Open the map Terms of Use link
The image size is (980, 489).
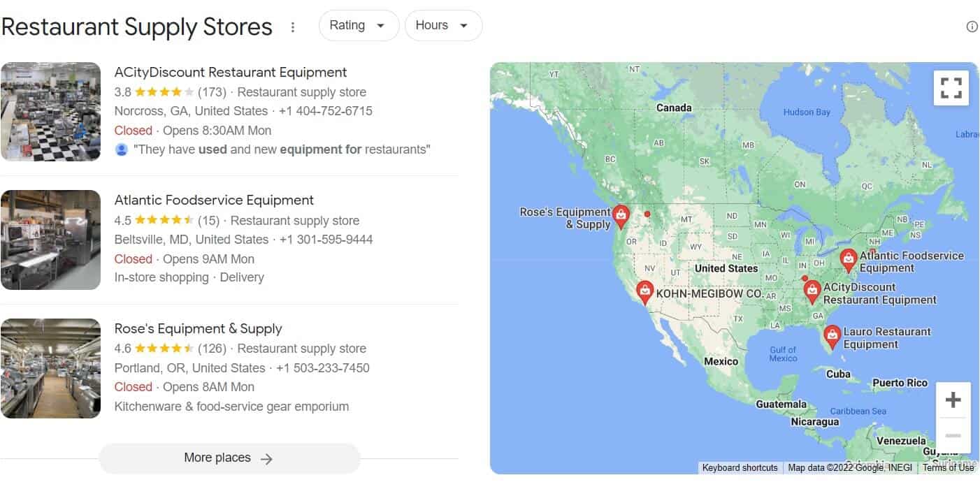(x=948, y=468)
